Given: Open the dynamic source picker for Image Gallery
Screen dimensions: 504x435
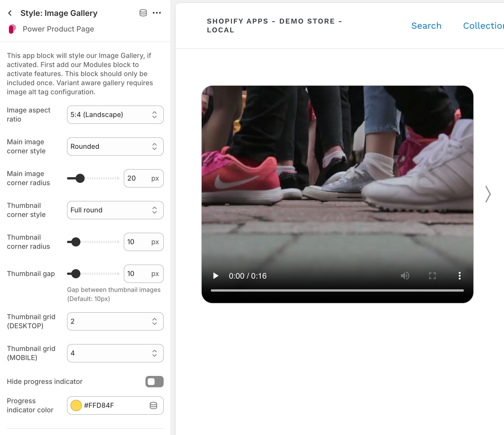Looking at the screenshot, I should click(x=143, y=13).
